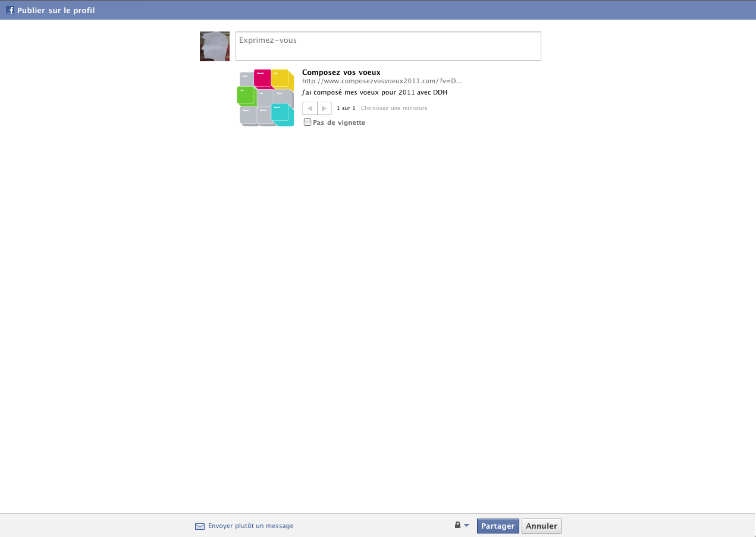
Task: Click the '1 sur 1' thumbnail counter
Action: coord(346,108)
